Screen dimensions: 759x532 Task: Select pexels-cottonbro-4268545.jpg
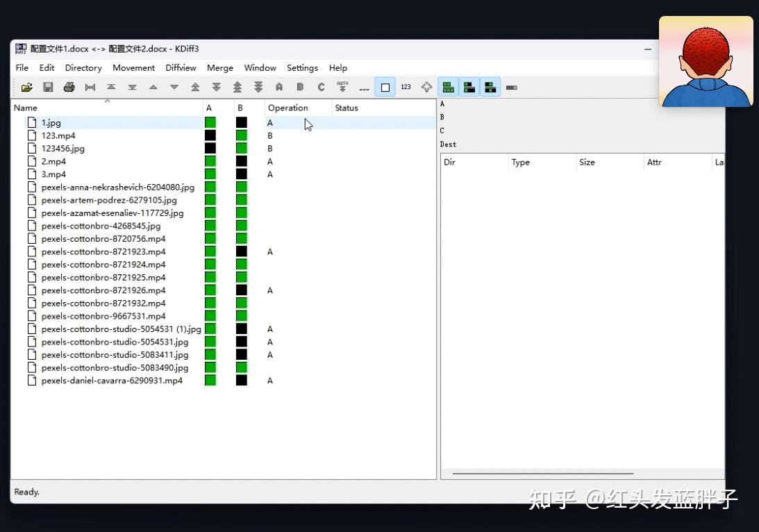[x=101, y=226]
